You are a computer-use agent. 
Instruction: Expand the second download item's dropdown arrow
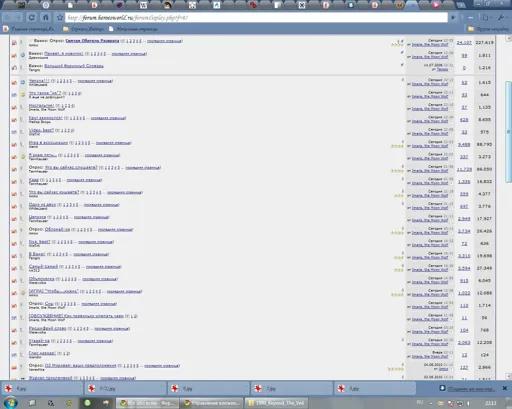163,388
